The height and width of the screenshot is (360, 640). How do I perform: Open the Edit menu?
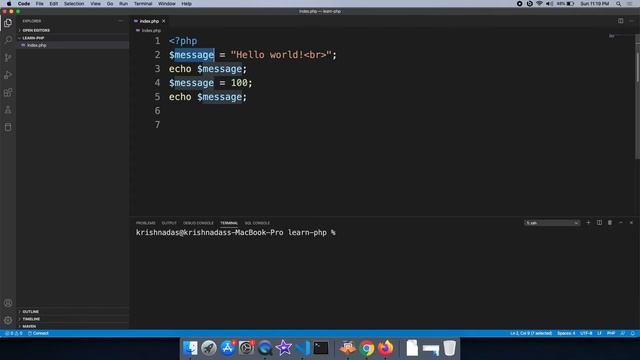pos(53,4)
